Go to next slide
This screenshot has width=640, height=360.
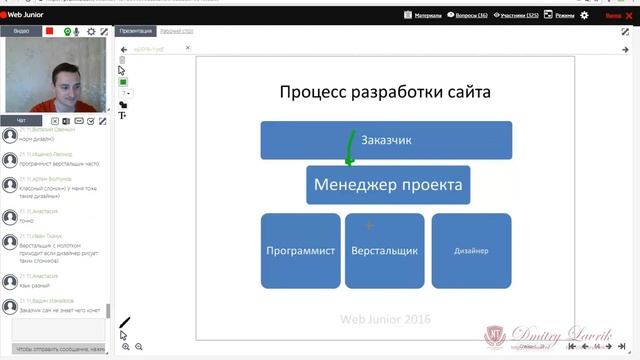609,346
